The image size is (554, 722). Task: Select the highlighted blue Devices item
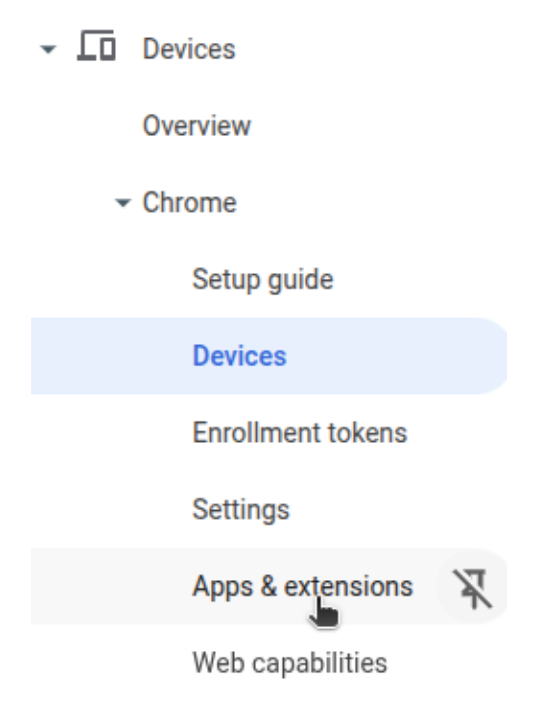pyautogui.click(x=269, y=356)
